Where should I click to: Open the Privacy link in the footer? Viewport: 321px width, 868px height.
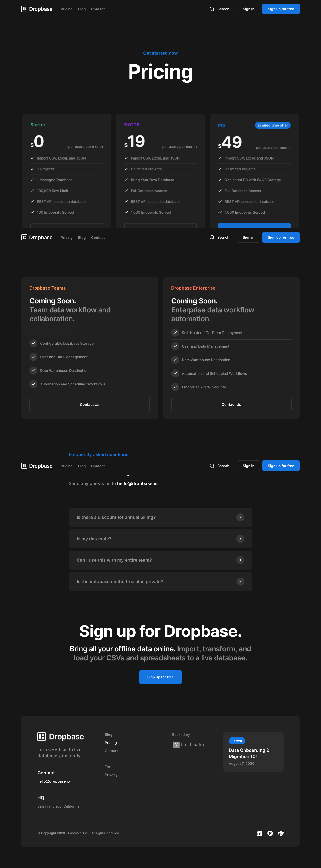coord(111,775)
